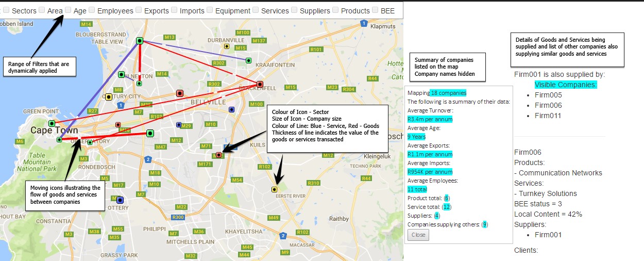Image resolution: width=644 pixels, height=261 pixels.
Task: Click the large red marker west of Bellville
Action: (x=180, y=93)
